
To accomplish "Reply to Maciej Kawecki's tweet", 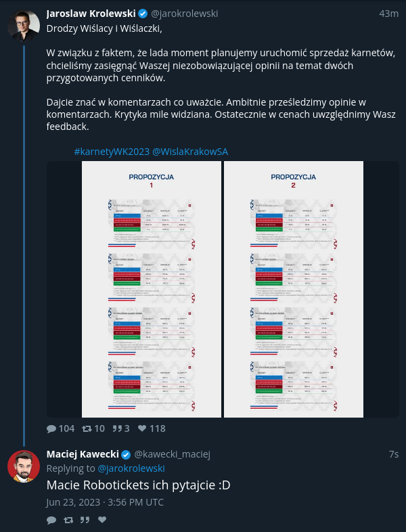I will tap(51, 520).
